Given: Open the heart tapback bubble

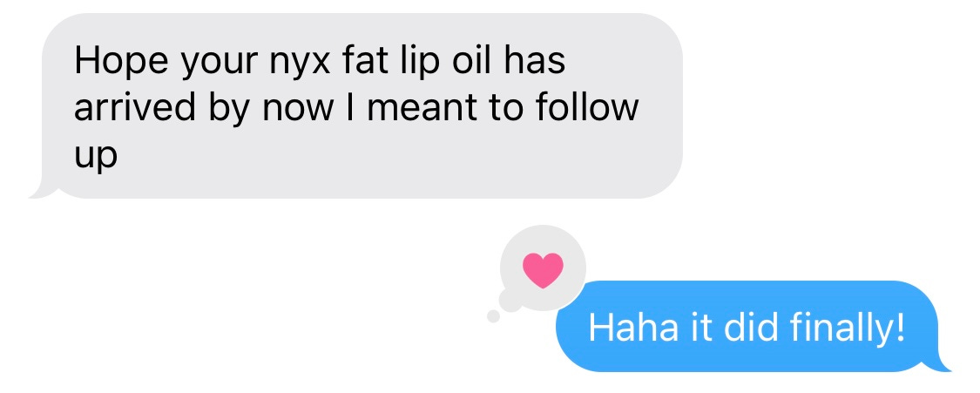Looking at the screenshot, I should coord(543,268).
